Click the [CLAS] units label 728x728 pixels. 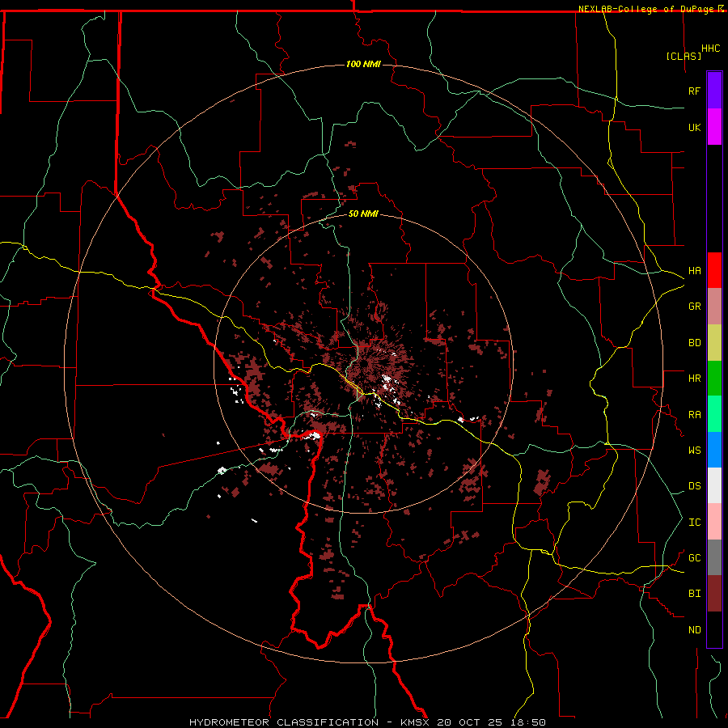click(x=684, y=56)
